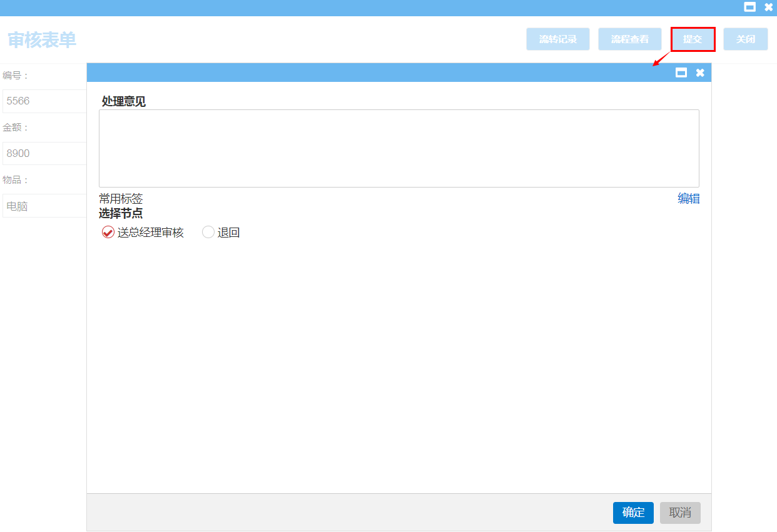Choose the 退回 radio option
Image resolution: width=777 pixels, height=532 pixels.
point(208,233)
